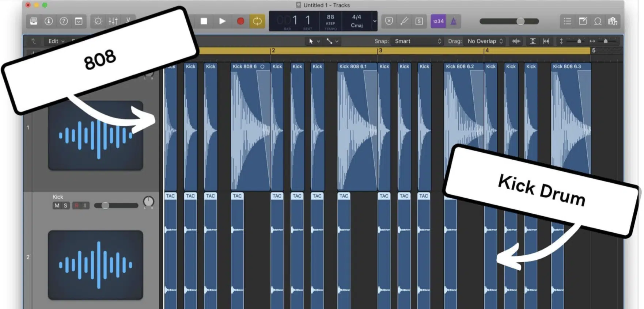Open the Loop Browser icon

pos(598,21)
